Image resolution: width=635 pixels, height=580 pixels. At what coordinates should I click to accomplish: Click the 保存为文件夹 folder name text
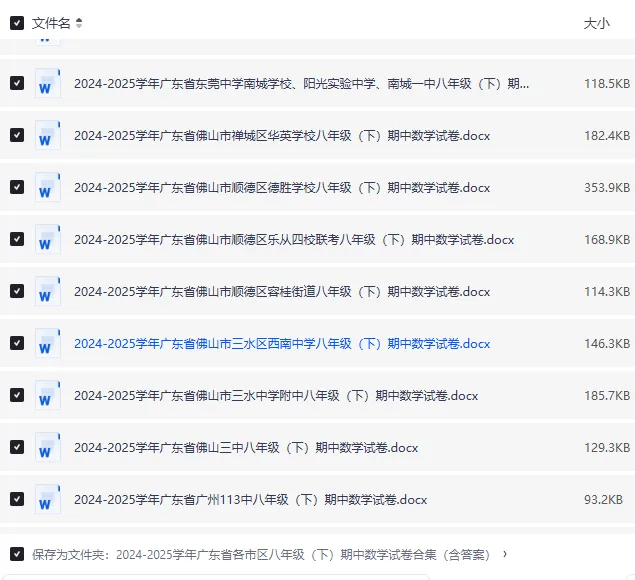click(303, 554)
